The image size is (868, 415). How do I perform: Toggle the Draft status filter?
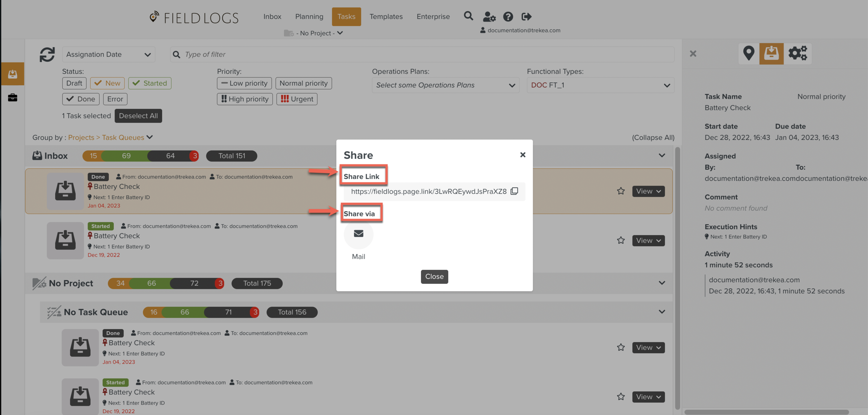point(74,83)
